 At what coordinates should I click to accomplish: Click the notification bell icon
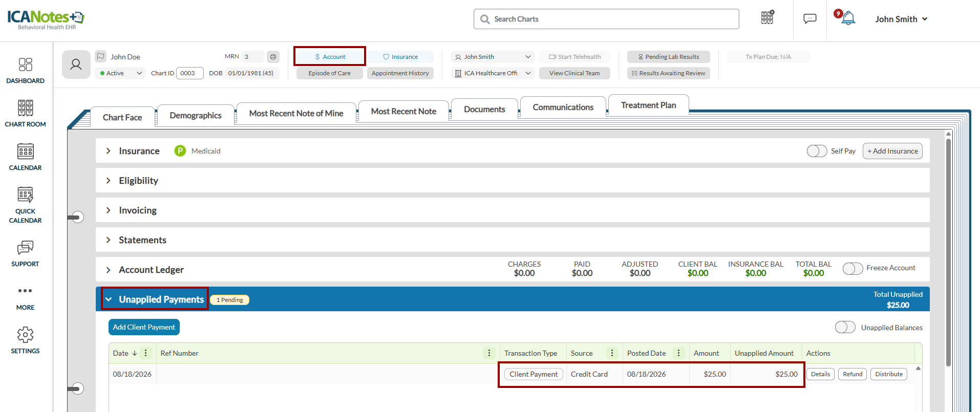click(x=848, y=18)
